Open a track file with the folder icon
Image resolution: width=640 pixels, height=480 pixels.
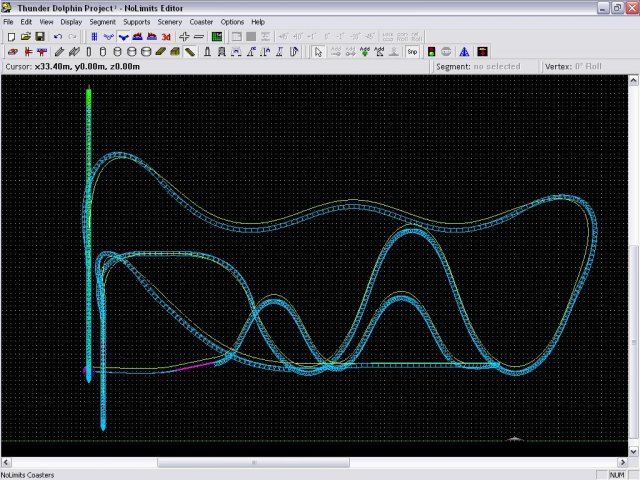coord(25,37)
